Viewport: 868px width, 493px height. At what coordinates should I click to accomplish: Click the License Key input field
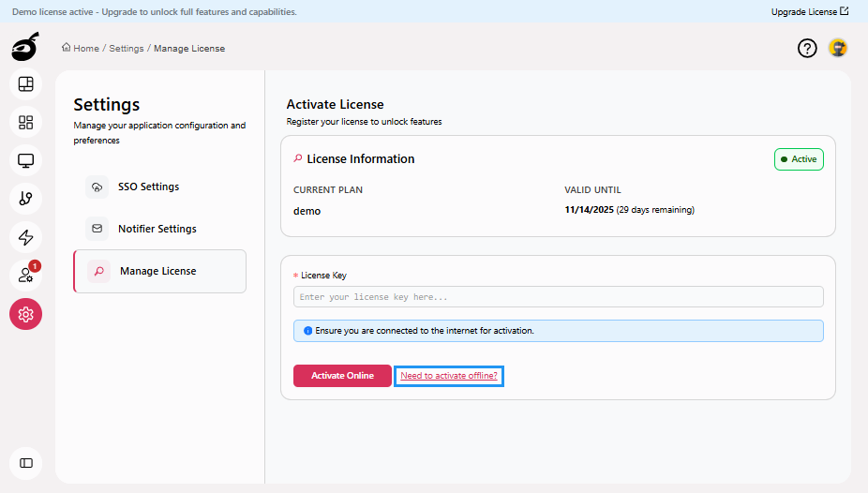pyautogui.click(x=559, y=297)
